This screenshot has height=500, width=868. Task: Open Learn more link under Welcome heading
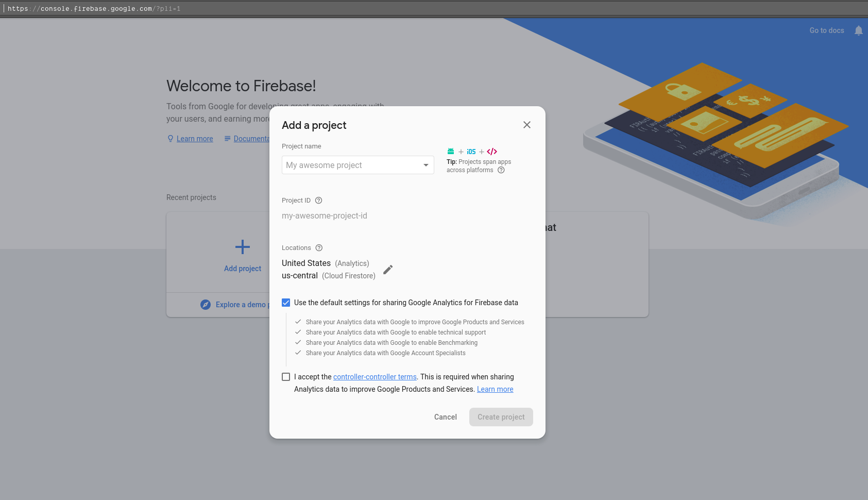tap(195, 139)
